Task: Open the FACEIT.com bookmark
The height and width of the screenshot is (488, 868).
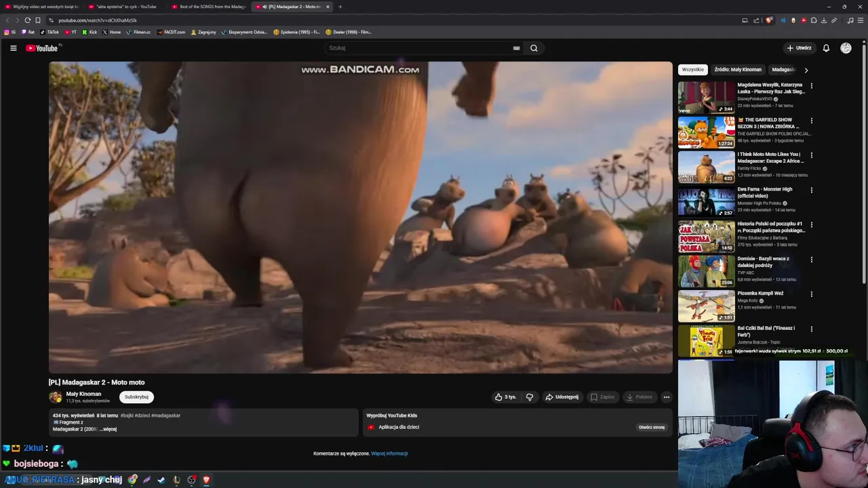Action: [x=171, y=32]
